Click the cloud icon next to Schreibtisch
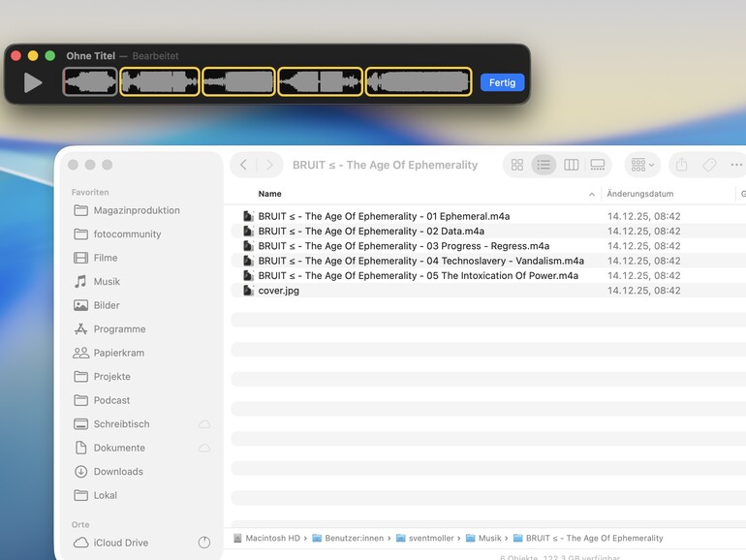Viewport: 746px width, 560px height. tap(204, 424)
